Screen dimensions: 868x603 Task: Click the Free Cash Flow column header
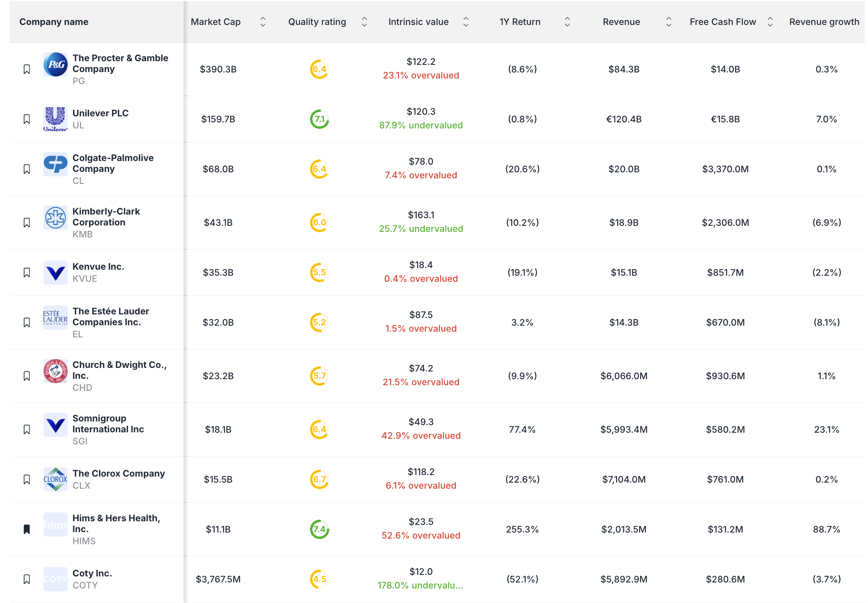click(723, 22)
